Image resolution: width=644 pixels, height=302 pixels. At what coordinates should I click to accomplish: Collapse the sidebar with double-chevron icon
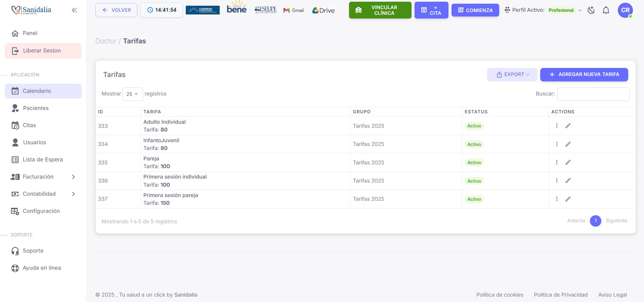(74, 10)
